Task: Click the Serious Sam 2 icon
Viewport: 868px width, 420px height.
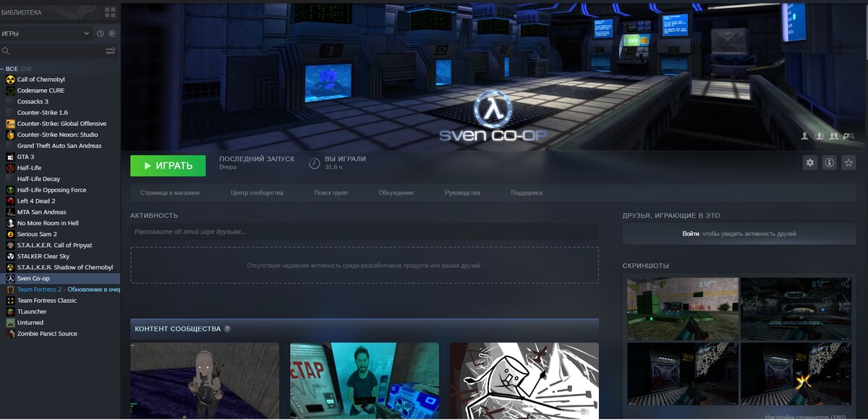Action: [x=10, y=235]
